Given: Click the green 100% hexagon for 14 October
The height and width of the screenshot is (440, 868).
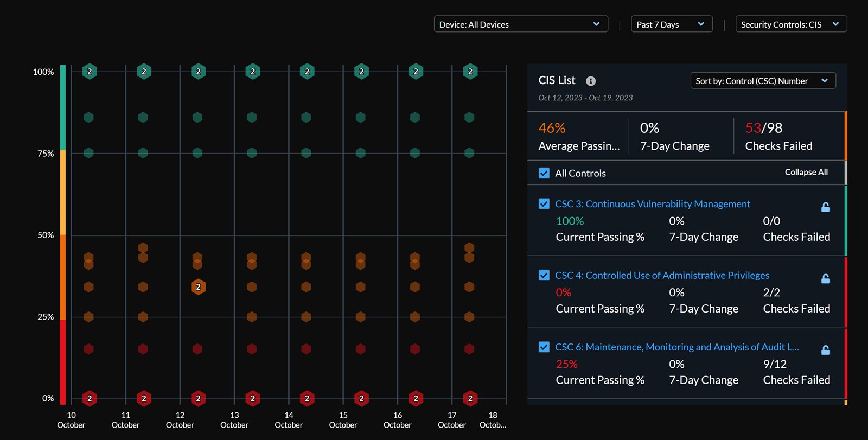Looking at the screenshot, I should pos(307,72).
